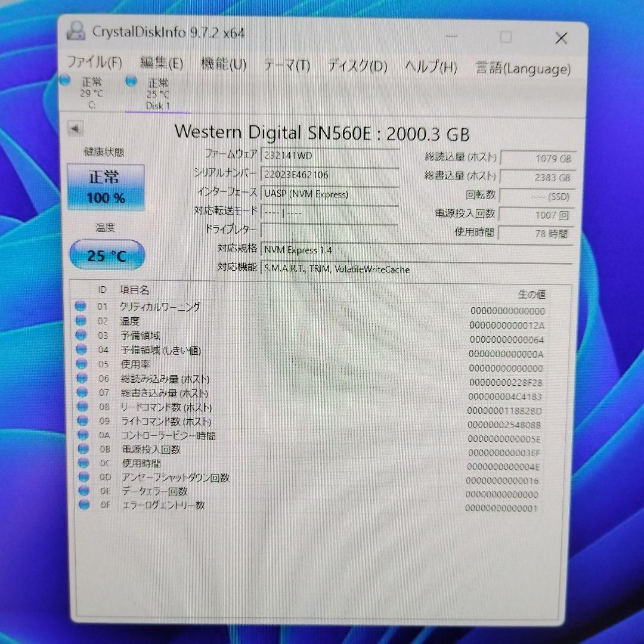The height and width of the screenshot is (644, 644).
Task: Click the 25 °C temperature button
Action: tap(107, 255)
